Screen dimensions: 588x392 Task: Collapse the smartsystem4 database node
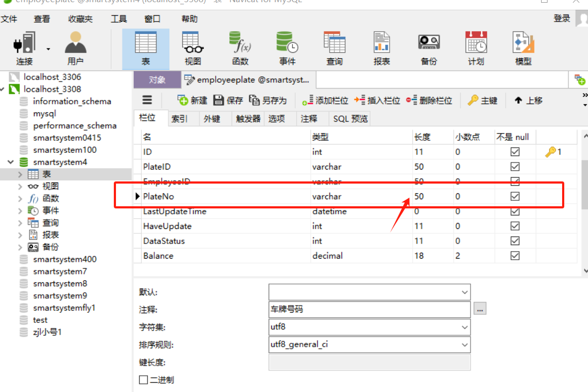(x=11, y=162)
